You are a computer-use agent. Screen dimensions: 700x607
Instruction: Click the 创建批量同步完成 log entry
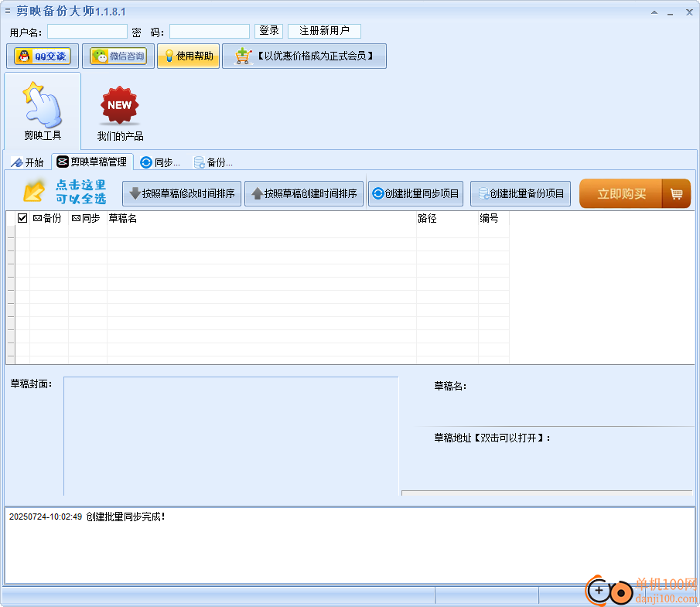coord(87,517)
